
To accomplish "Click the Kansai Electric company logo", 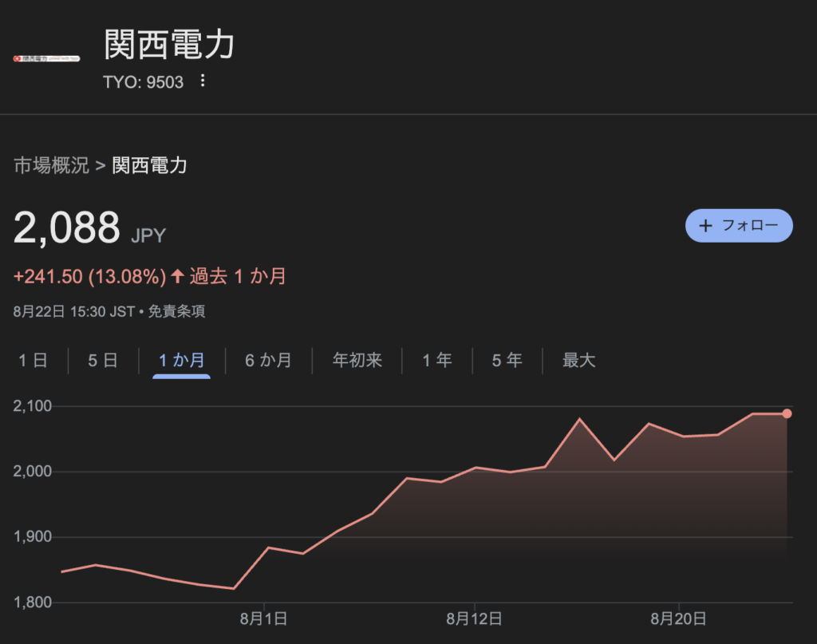I will point(46,58).
